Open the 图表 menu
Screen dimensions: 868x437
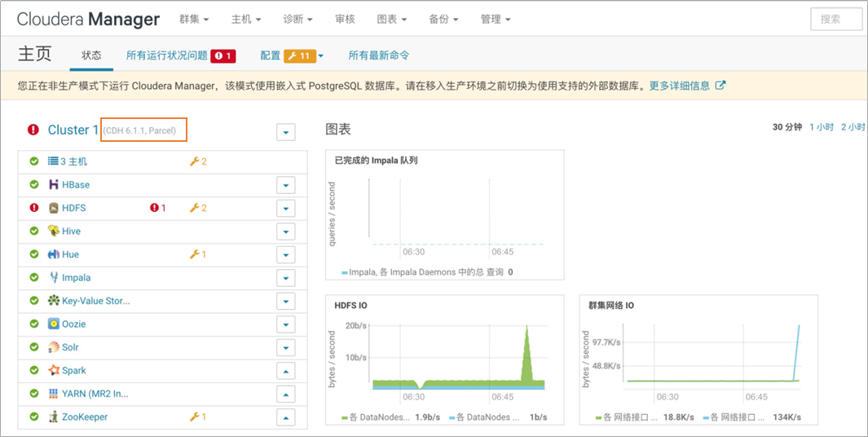(x=392, y=19)
